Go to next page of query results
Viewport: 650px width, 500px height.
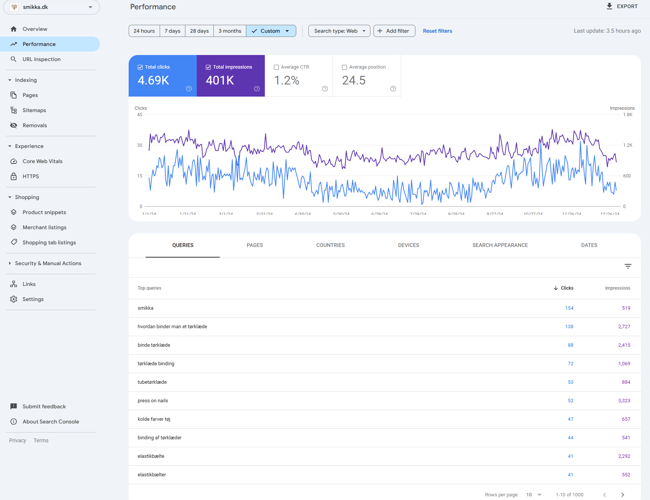[x=622, y=494]
